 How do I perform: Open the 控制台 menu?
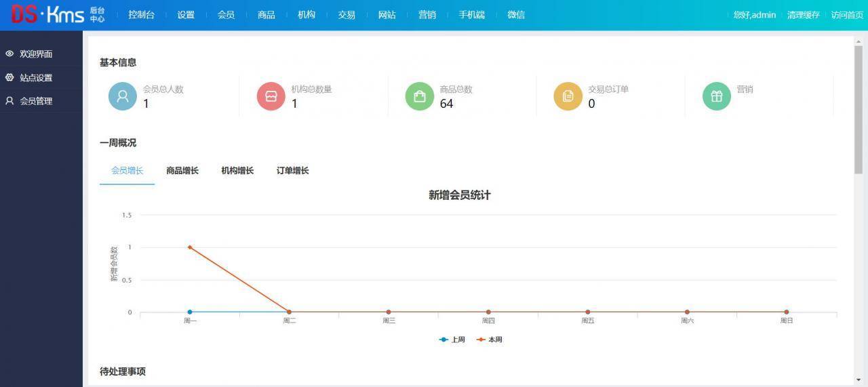[x=141, y=14]
